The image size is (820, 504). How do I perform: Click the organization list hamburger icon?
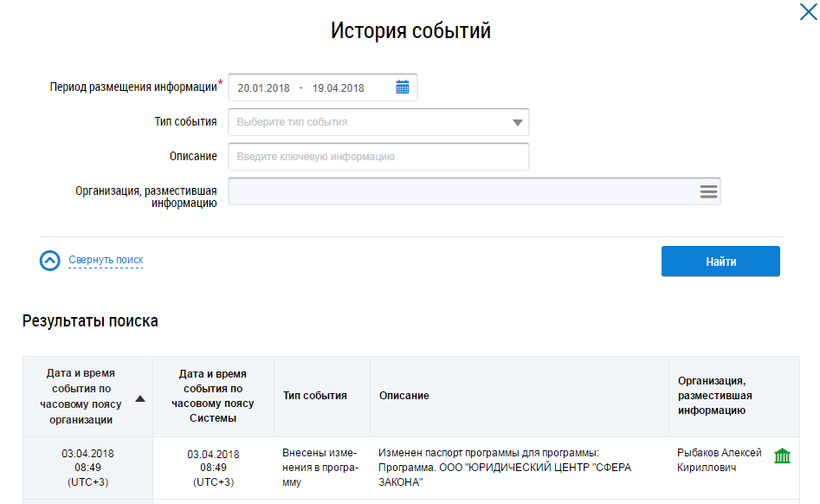[x=708, y=192]
